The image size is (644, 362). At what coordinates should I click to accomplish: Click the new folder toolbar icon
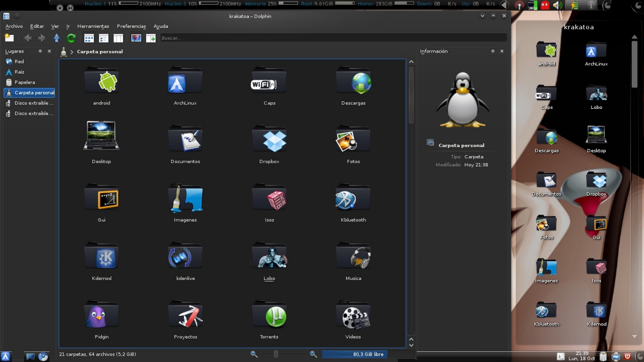9,38
